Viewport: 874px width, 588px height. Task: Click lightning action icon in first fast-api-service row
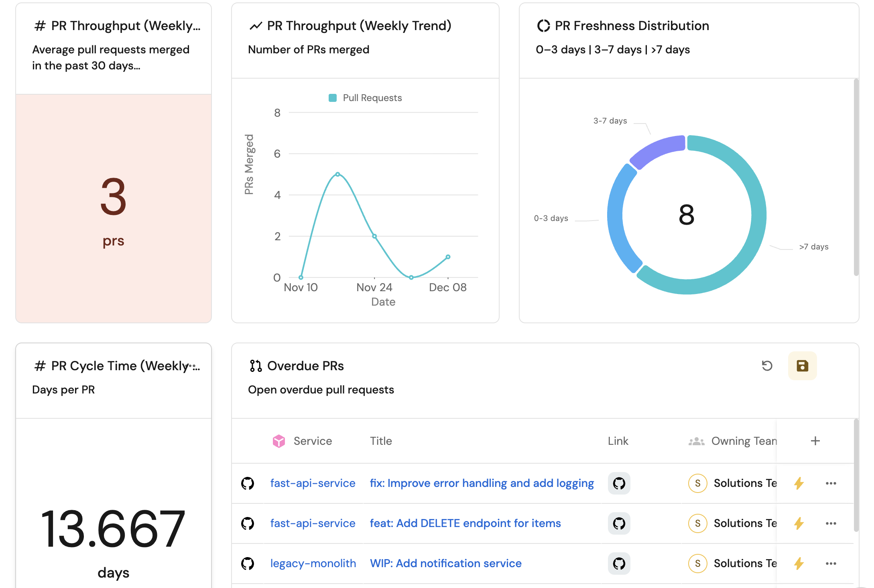(x=799, y=483)
